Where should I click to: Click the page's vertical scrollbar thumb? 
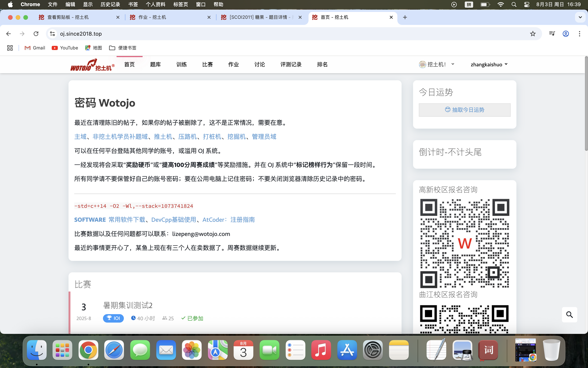tap(586, 103)
